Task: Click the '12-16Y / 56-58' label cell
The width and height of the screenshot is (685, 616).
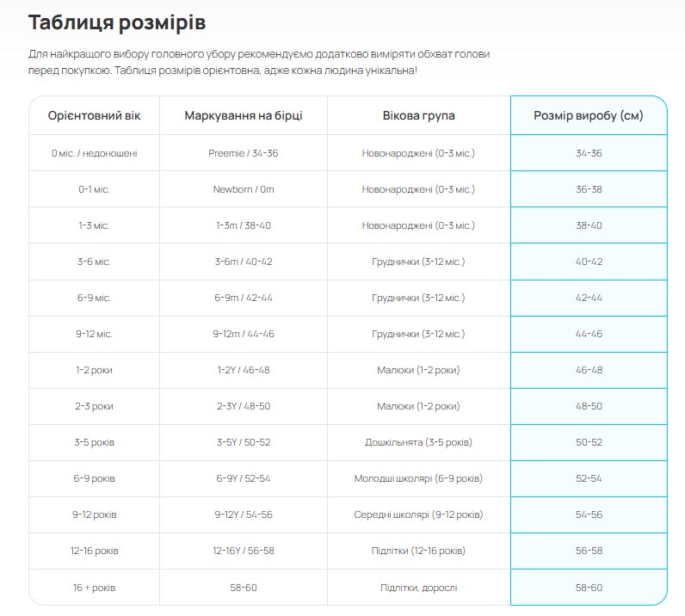Action: coord(244,551)
